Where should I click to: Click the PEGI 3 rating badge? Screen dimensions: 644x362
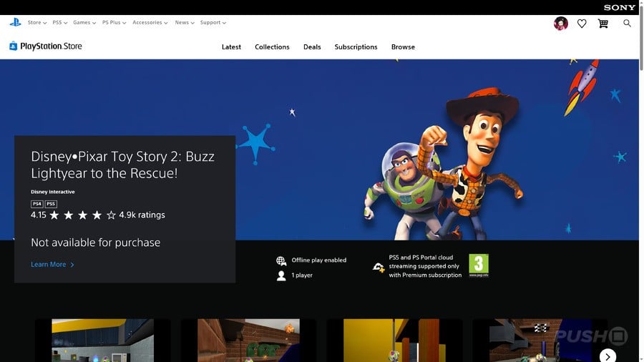(479, 265)
